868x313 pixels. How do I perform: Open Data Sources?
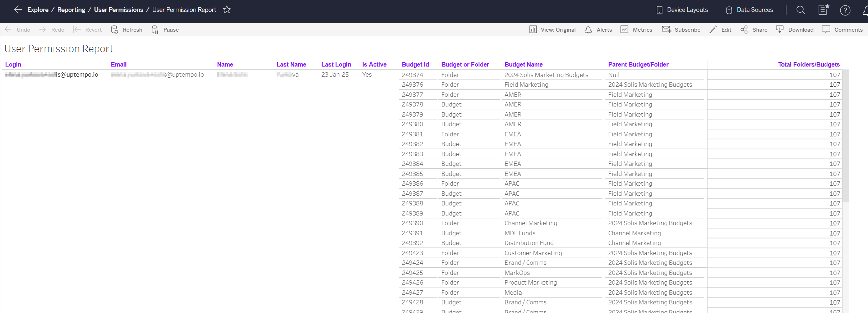tap(749, 10)
